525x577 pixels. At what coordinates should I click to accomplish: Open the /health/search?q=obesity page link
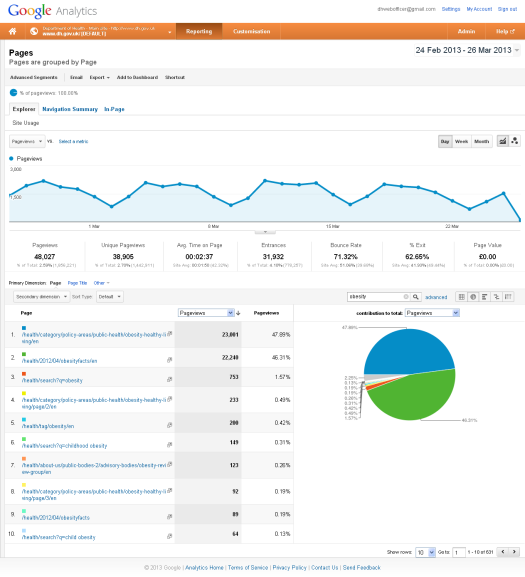click(52, 380)
